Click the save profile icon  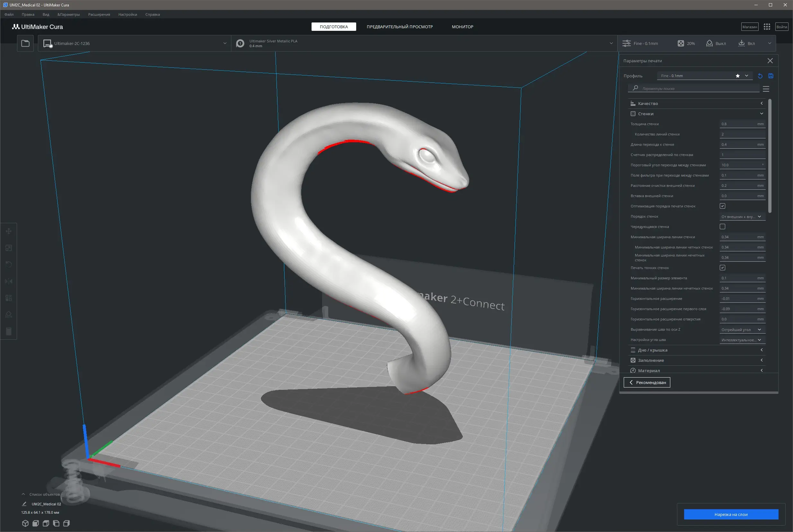(x=771, y=76)
